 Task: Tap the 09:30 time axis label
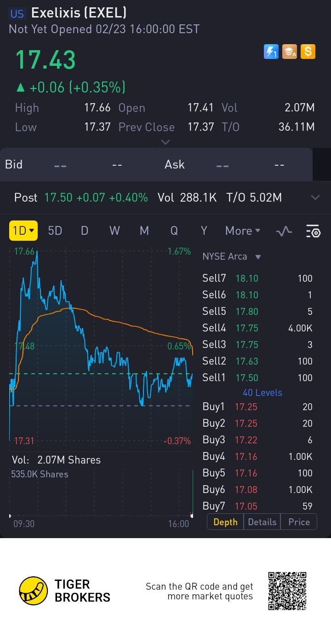[x=24, y=524]
